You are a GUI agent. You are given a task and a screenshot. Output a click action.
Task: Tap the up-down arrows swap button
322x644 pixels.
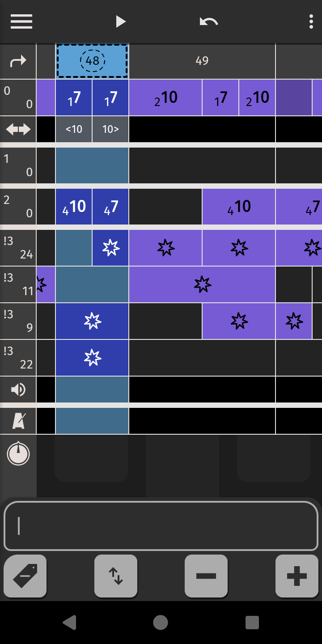116,576
